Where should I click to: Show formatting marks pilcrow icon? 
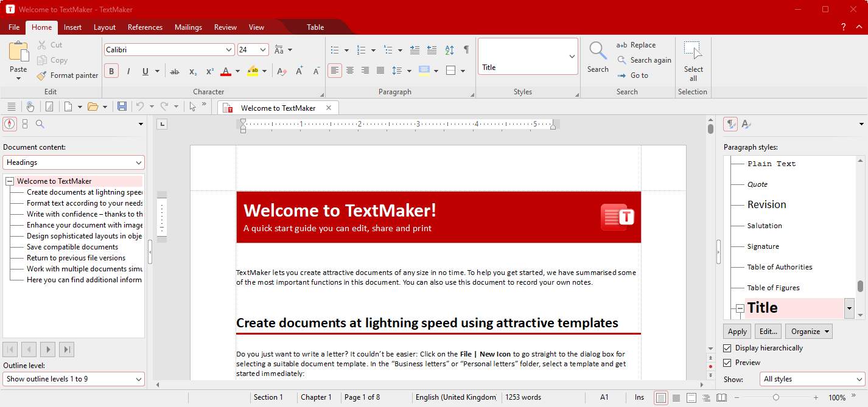point(466,50)
